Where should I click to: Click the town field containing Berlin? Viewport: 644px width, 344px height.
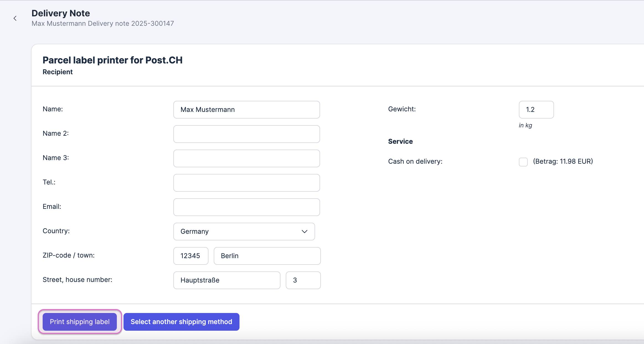click(267, 256)
